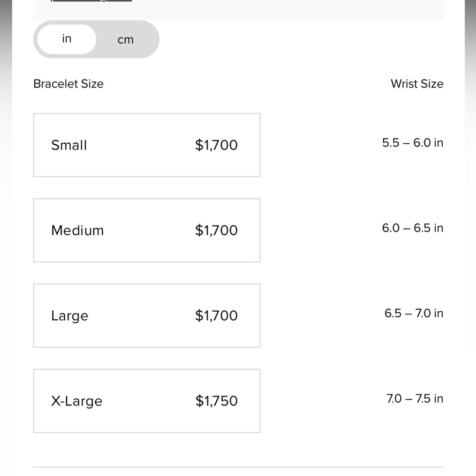Select the 'in' inches unit option

[67, 39]
